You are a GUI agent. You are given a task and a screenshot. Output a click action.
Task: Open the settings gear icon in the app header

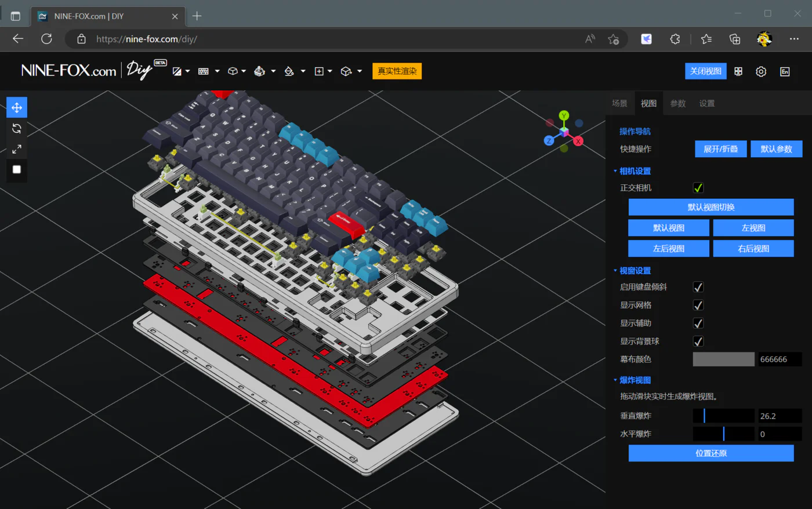point(761,71)
